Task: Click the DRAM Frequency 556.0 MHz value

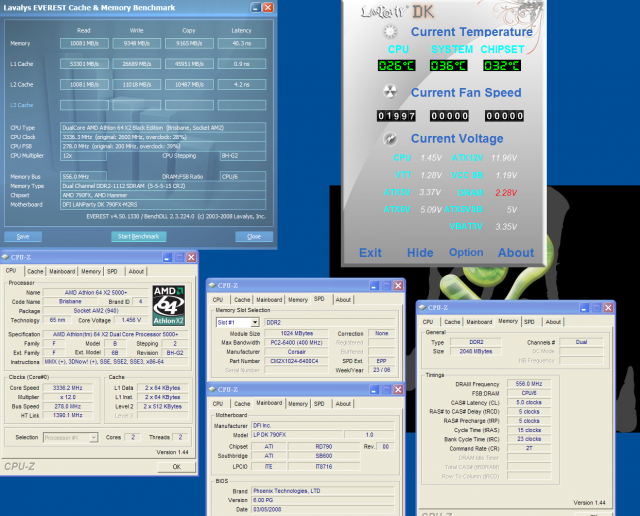Action: [529, 384]
